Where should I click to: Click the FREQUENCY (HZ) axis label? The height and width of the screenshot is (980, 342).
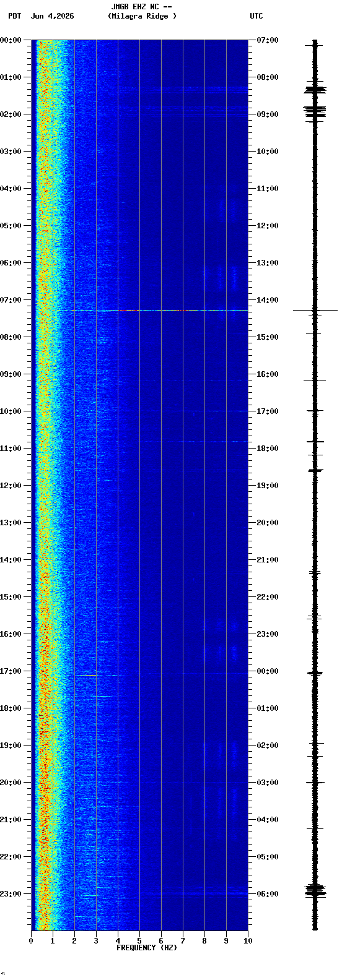click(x=146, y=948)
